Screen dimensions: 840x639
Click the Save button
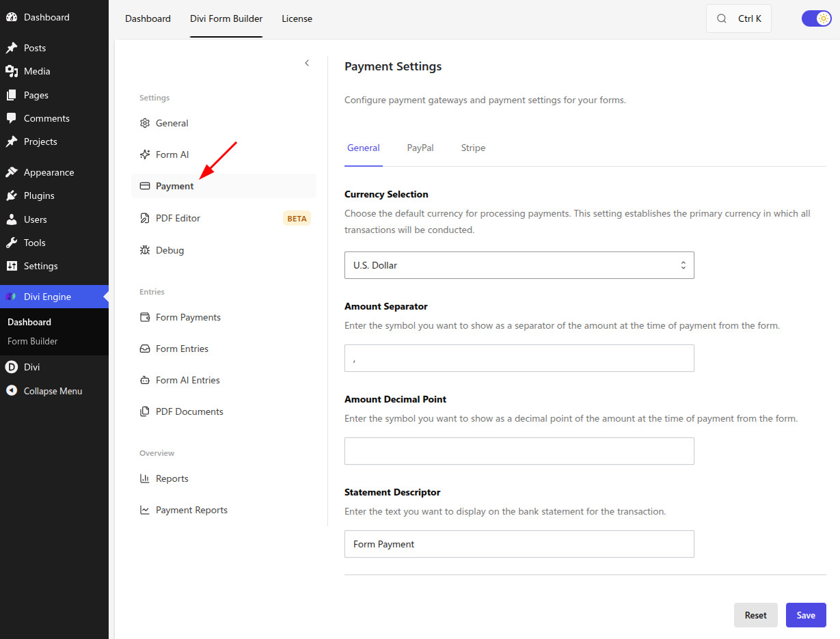(806, 615)
